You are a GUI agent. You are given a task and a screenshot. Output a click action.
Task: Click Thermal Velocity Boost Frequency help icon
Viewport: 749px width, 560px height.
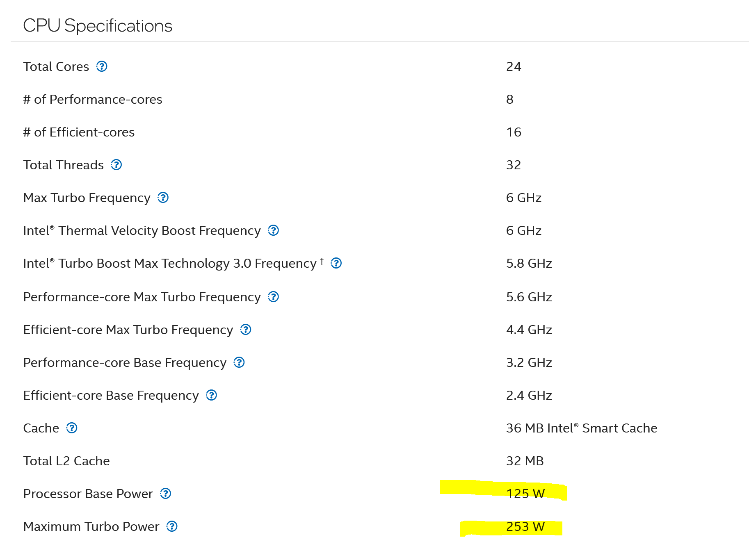pos(274,230)
